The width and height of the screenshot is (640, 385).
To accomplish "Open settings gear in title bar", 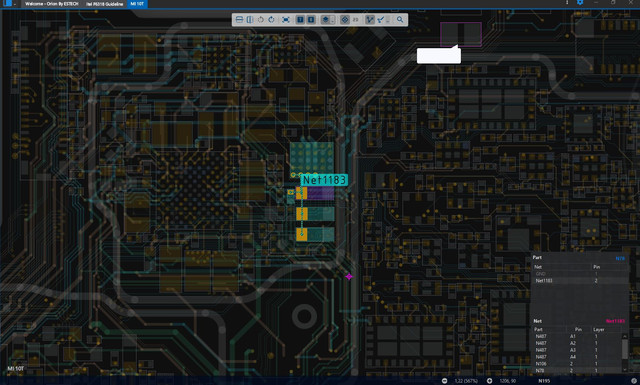I will [580, 3].
